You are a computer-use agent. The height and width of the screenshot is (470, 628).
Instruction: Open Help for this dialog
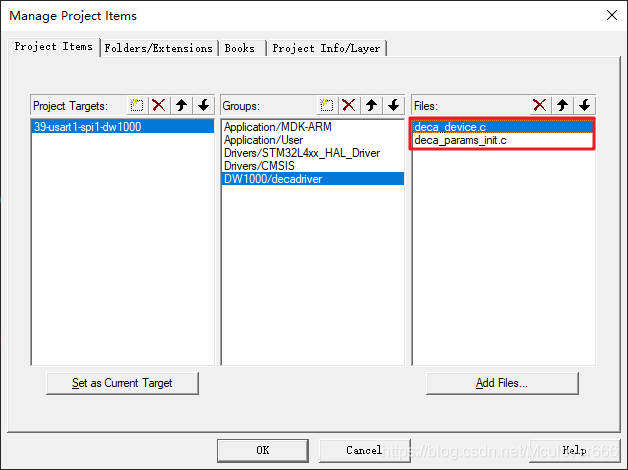click(x=574, y=450)
